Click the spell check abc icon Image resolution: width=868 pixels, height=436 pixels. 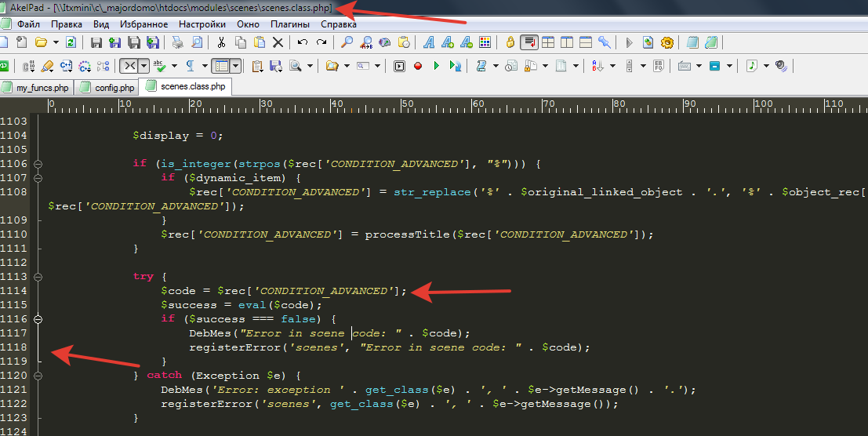pos(160,66)
